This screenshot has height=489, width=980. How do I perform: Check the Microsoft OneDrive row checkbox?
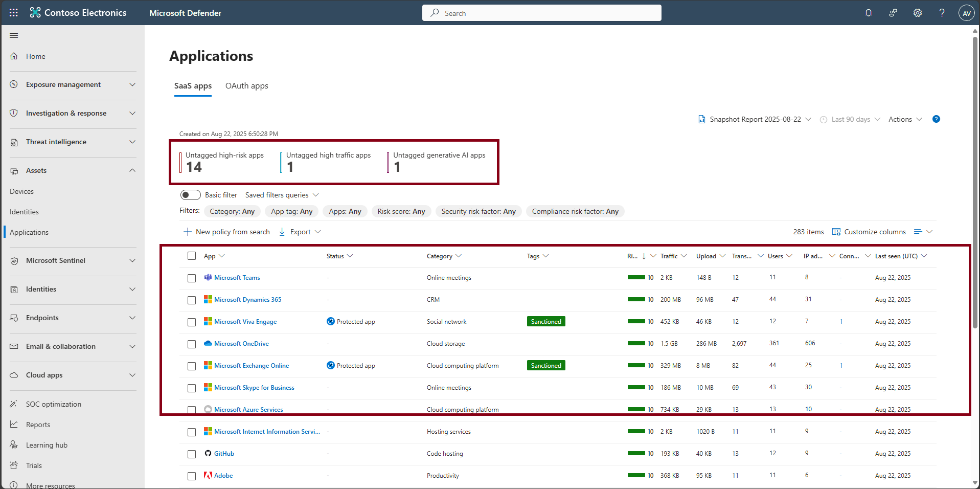pos(192,344)
